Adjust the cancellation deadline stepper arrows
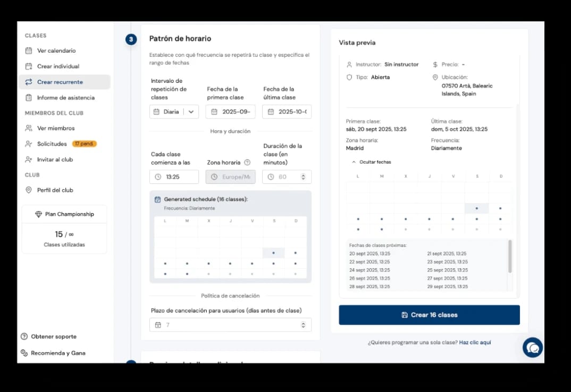 (x=303, y=325)
